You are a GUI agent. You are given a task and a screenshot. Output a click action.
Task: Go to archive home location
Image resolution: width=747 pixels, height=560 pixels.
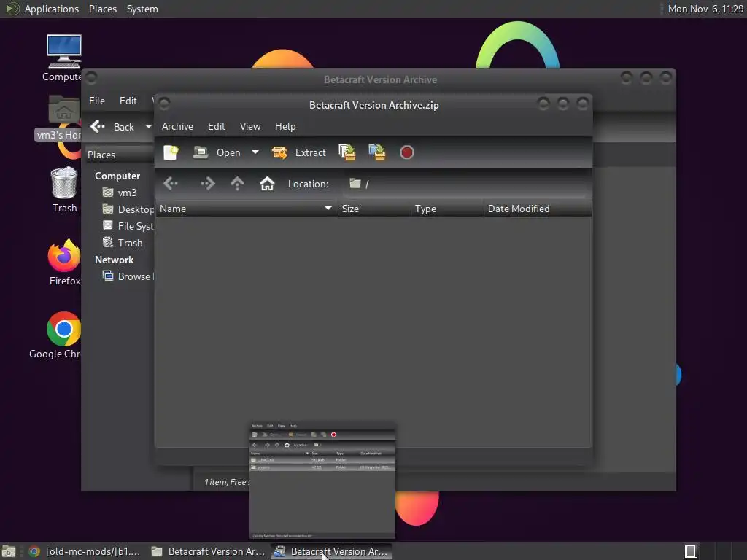[x=267, y=183]
